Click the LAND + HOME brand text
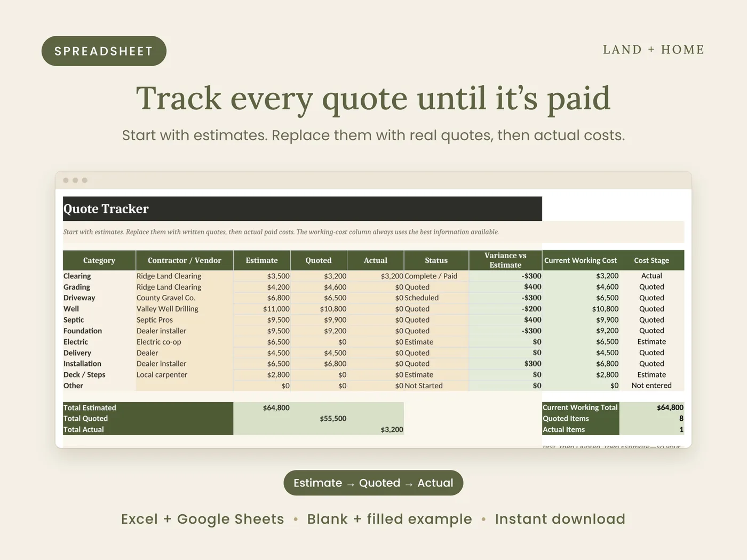Screen dimensions: 747x560 pos(654,50)
